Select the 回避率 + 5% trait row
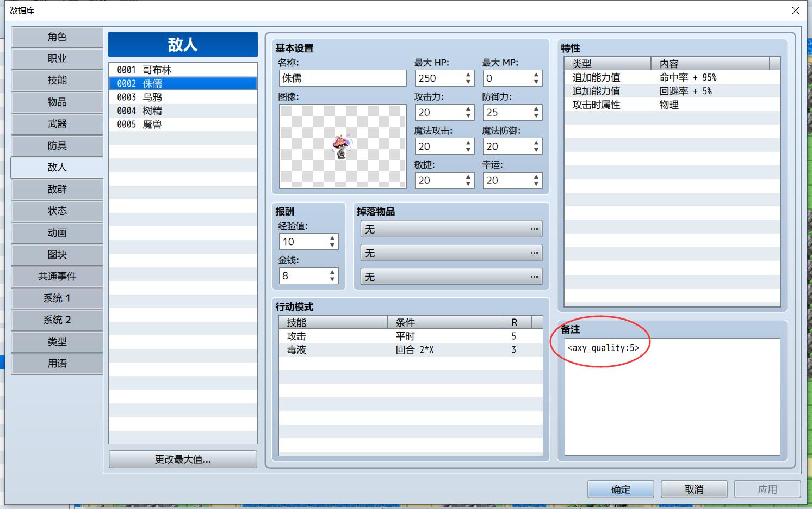The width and height of the screenshot is (812, 509). click(672, 91)
